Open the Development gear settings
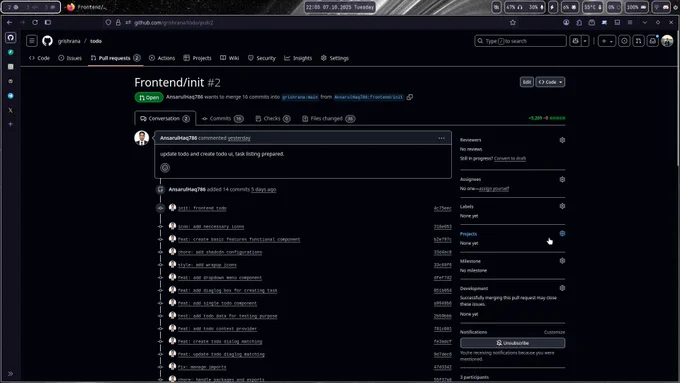 [562, 288]
